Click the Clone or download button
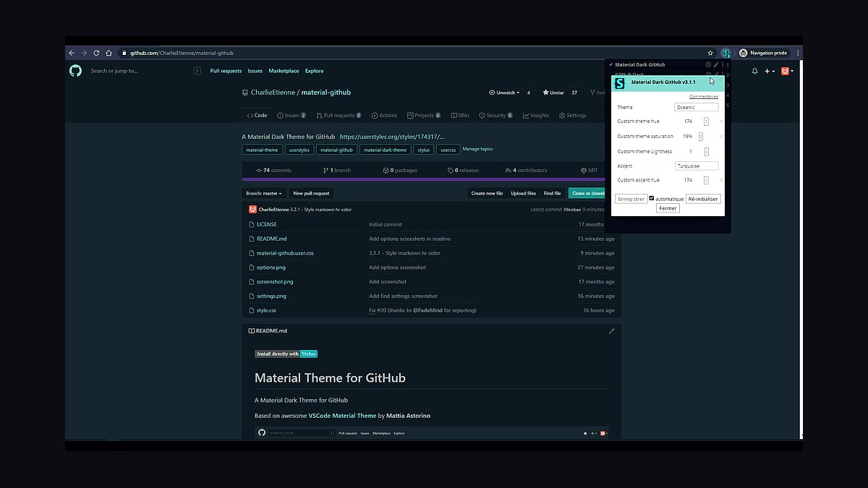The height and width of the screenshot is (488, 868). pos(588,193)
